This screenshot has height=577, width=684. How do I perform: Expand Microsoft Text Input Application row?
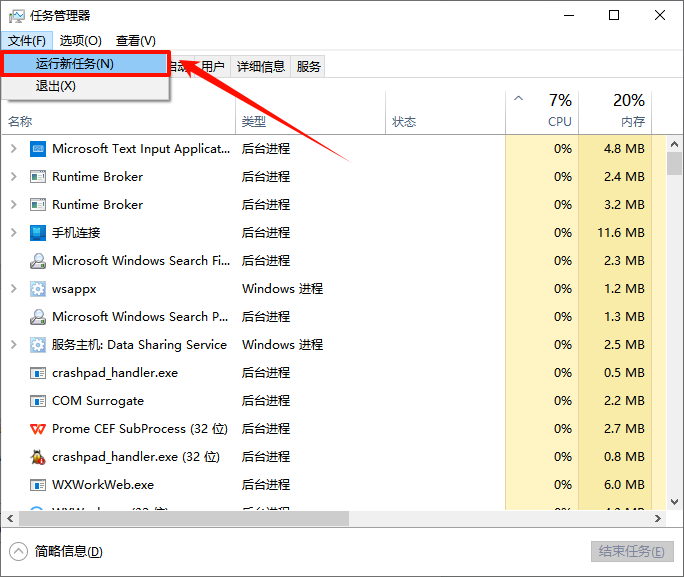click(x=14, y=149)
